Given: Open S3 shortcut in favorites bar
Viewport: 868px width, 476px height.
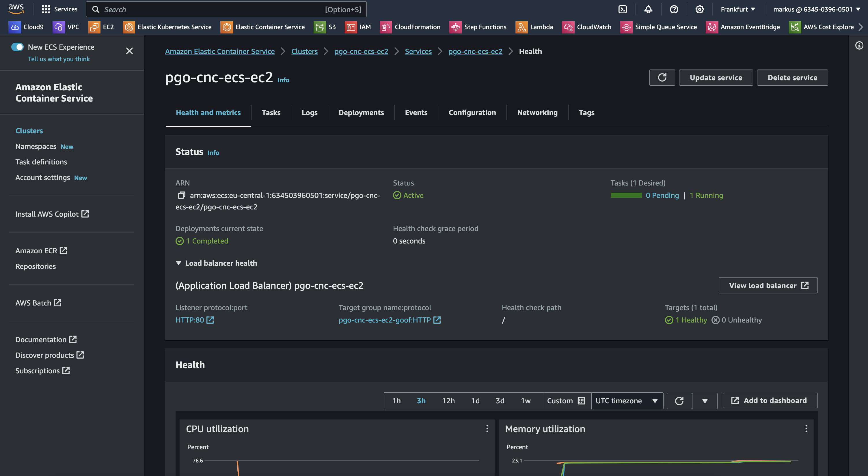Looking at the screenshot, I should 325,27.
